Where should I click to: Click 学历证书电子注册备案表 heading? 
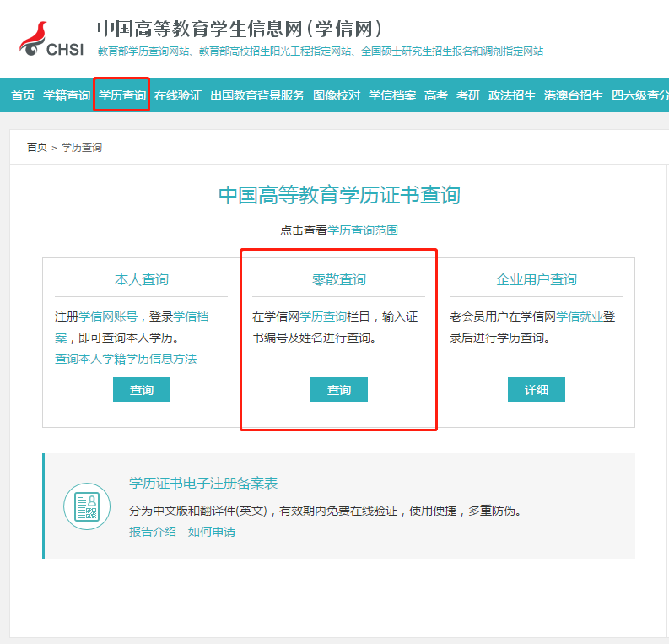(x=203, y=483)
